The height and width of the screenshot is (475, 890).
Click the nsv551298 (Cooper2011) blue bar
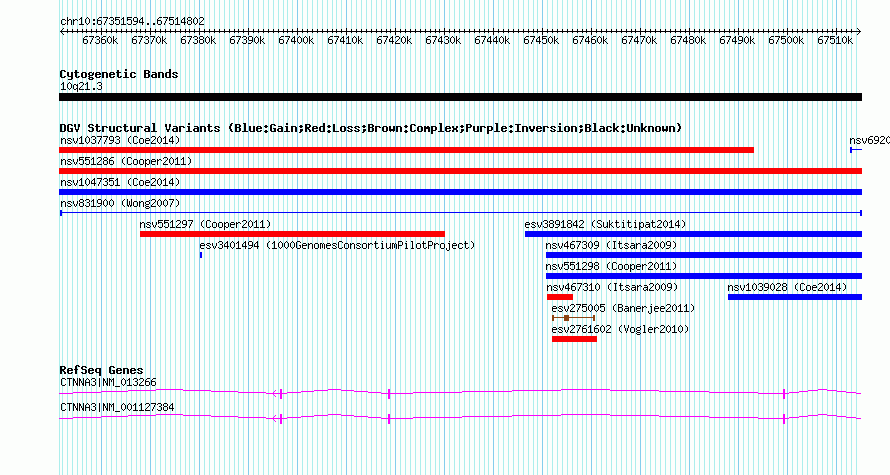click(704, 276)
